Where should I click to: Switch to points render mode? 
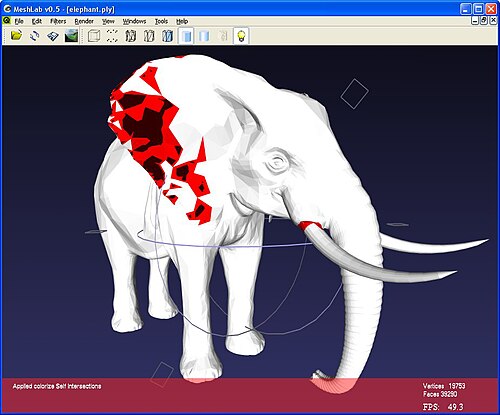[x=112, y=35]
